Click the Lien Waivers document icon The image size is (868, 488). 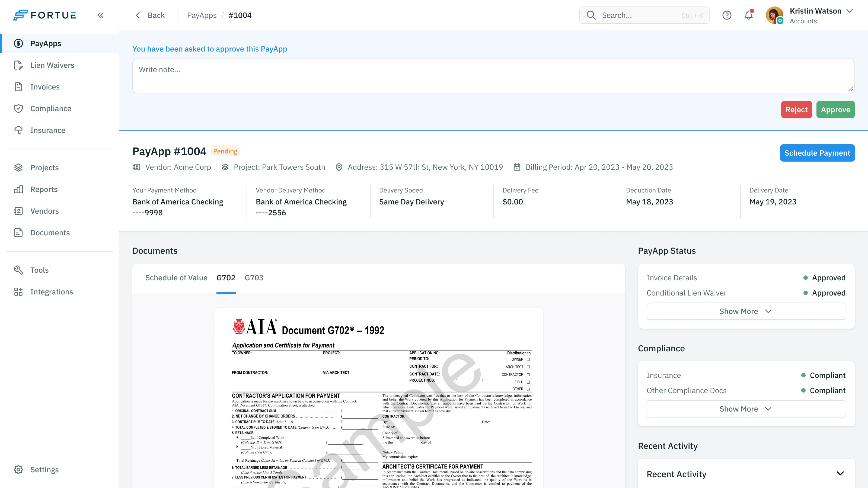[x=18, y=65]
